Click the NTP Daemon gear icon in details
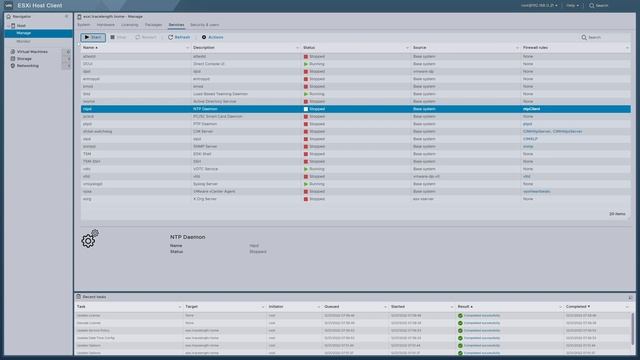 (x=90, y=239)
